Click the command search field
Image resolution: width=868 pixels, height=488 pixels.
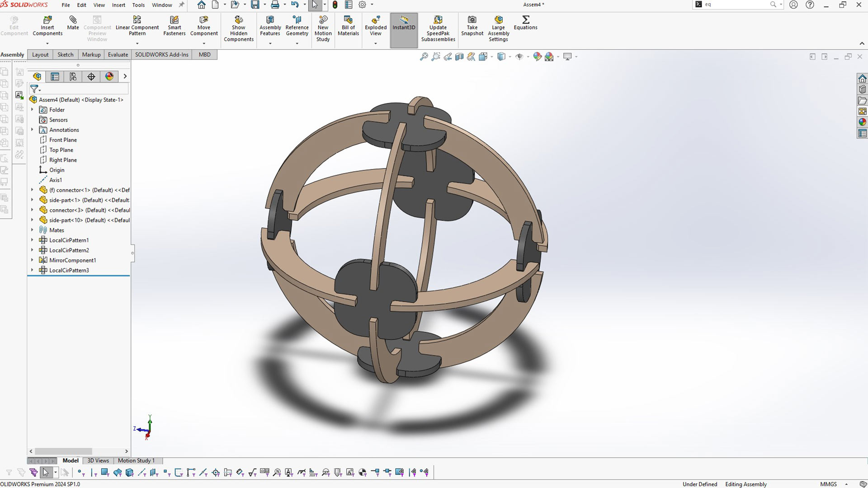[x=737, y=5]
